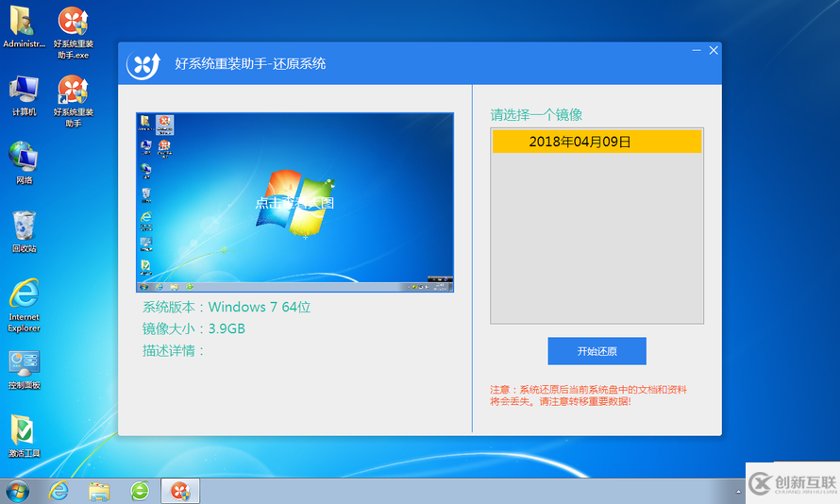The height and width of the screenshot is (504, 840).
Task: Open the 控制面板 desktop icon
Action: click(x=24, y=370)
